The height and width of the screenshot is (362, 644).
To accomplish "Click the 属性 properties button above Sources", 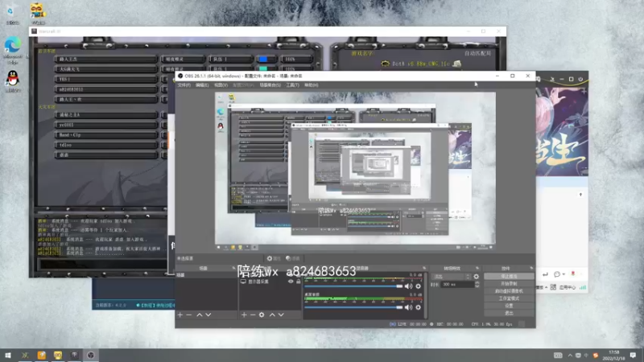I will pyautogui.click(x=274, y=258).
